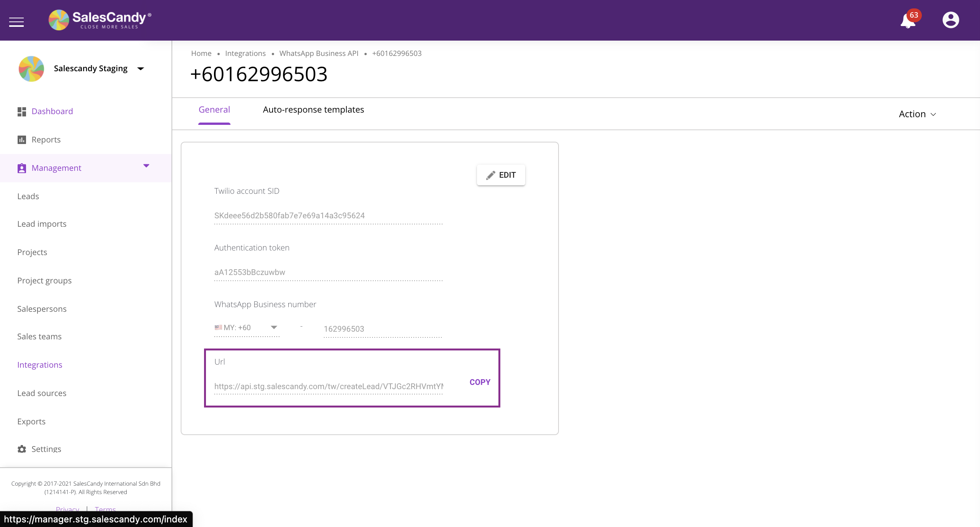The image size is (980, 527).
Task: Expand the Salescandy Staging account dropdown
Action: [x=140, y=69]
